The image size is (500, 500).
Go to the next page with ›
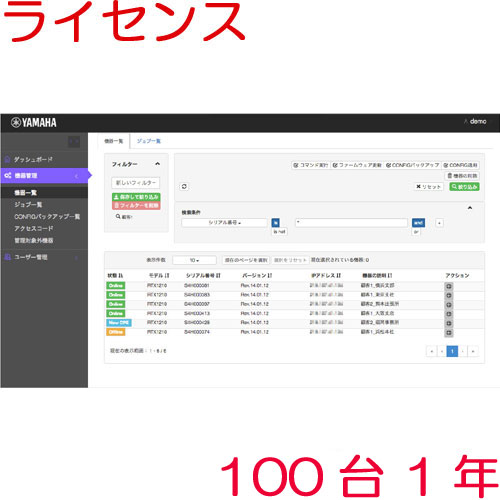[x=463, y=351]
